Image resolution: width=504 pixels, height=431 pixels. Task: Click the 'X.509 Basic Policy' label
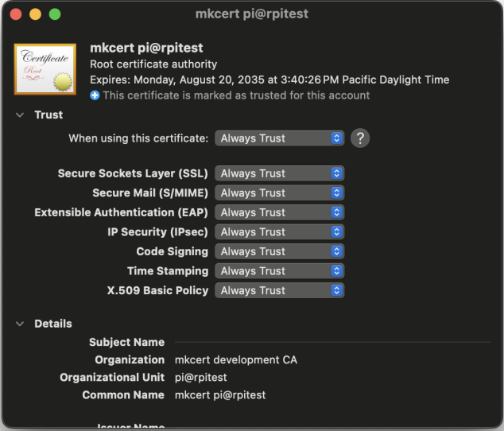157,290
